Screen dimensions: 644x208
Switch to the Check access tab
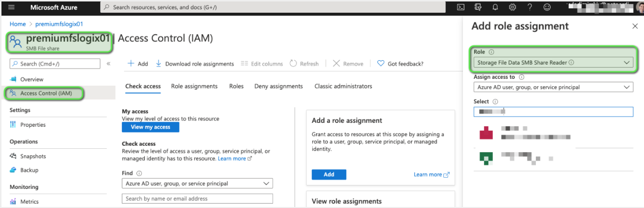coord(143,86)
